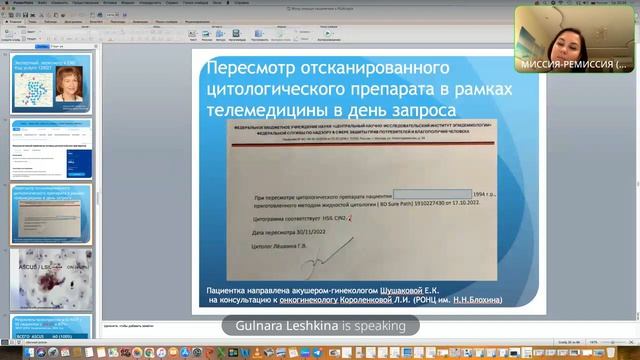Open the Рецензирование ribbon tab
Screen dimensions: 640x360
tap(197, 22)
